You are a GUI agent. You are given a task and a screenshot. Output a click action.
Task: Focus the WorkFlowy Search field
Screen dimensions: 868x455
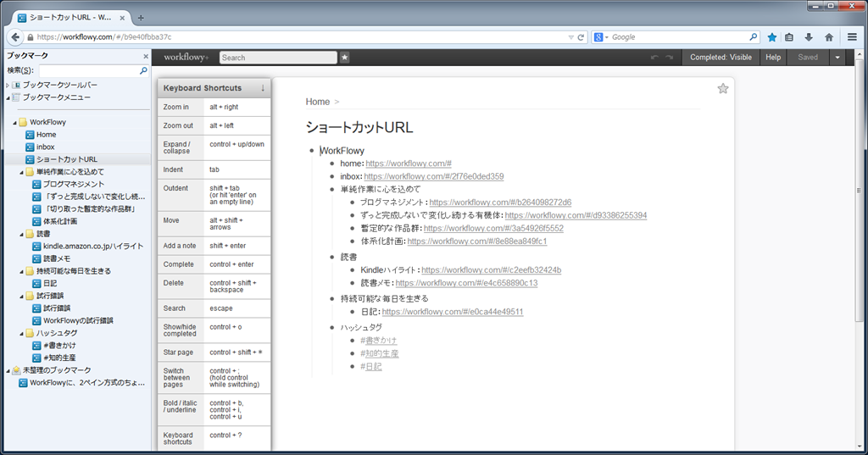pyautogui.click(x=278, y=58)
